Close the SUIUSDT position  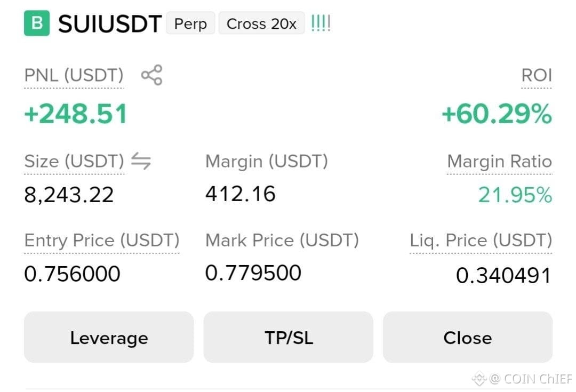(468, 337)
